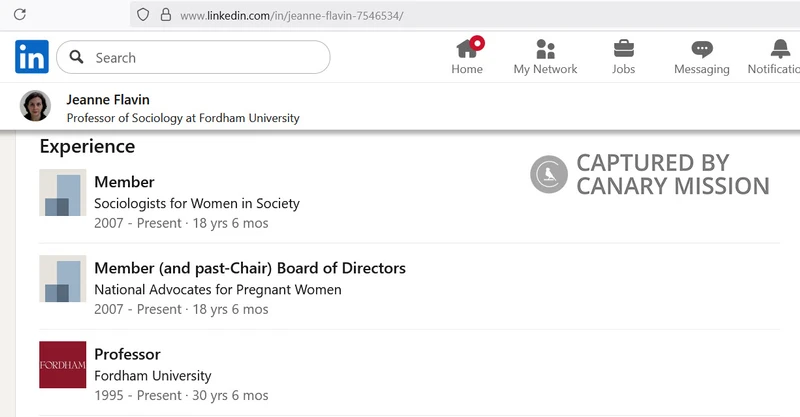Click the search magnifier icon
Viewport: 800px width, 417px height.
77,57
